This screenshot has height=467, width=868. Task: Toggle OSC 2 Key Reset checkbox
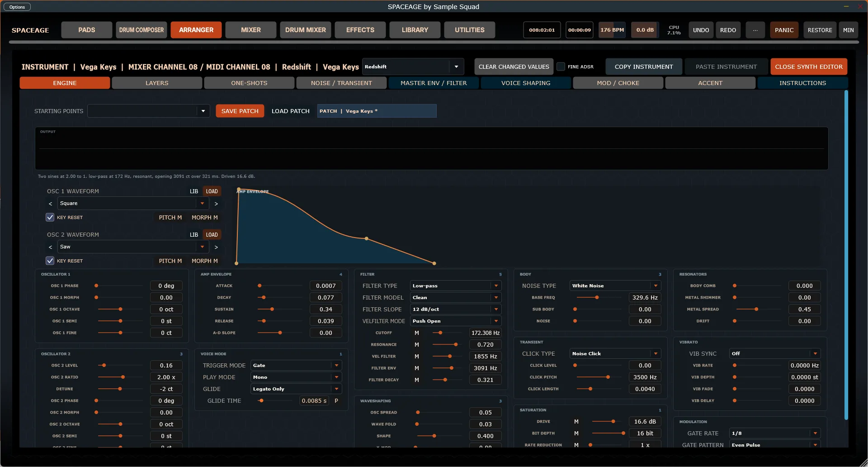tap(50, 261)
